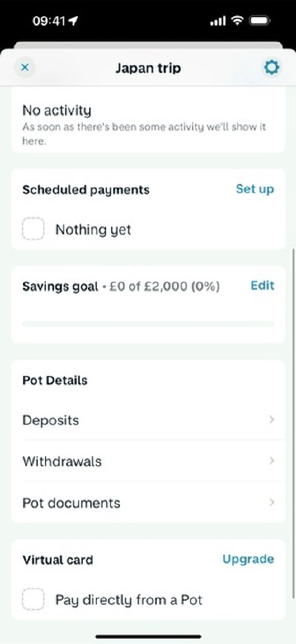Close the Japan trip pot view
The width and height of the screenshot is (296, 644).
click(x=25, y=67)
